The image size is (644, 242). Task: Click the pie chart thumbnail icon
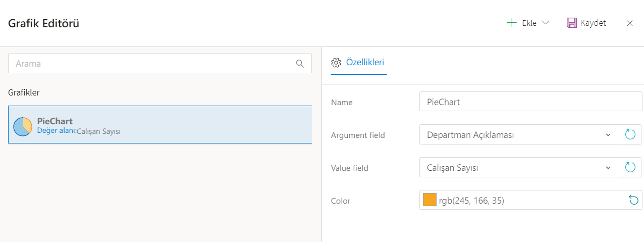tap(23, 126)
